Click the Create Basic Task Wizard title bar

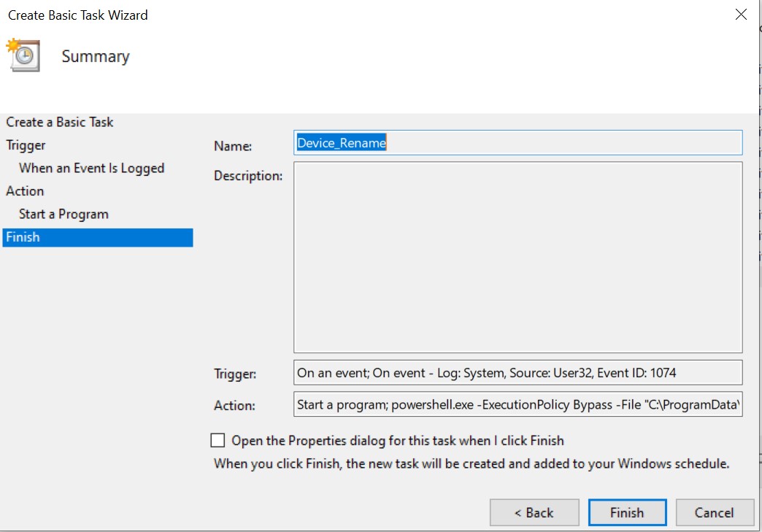[x=292, y=15]
